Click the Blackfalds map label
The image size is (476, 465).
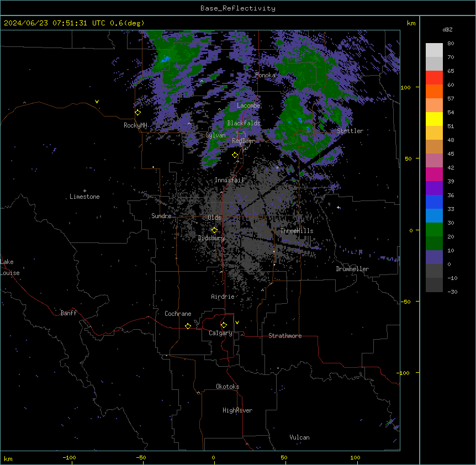pos(244,123)
